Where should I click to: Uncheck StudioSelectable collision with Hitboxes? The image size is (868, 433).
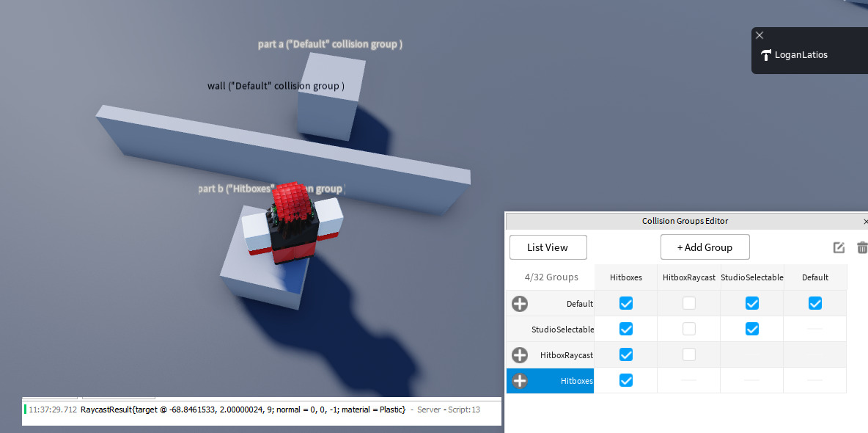(625, 329)
